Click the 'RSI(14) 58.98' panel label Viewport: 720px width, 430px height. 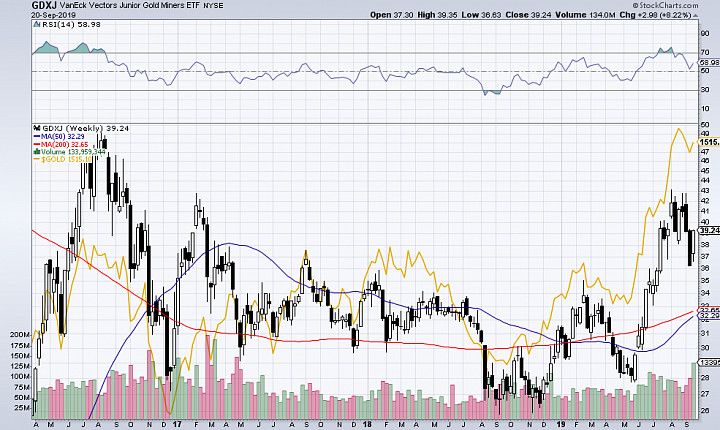71,24
